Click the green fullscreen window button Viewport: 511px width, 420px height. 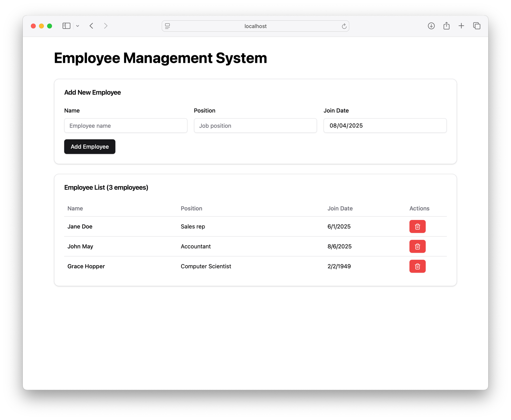click(50, 26)
